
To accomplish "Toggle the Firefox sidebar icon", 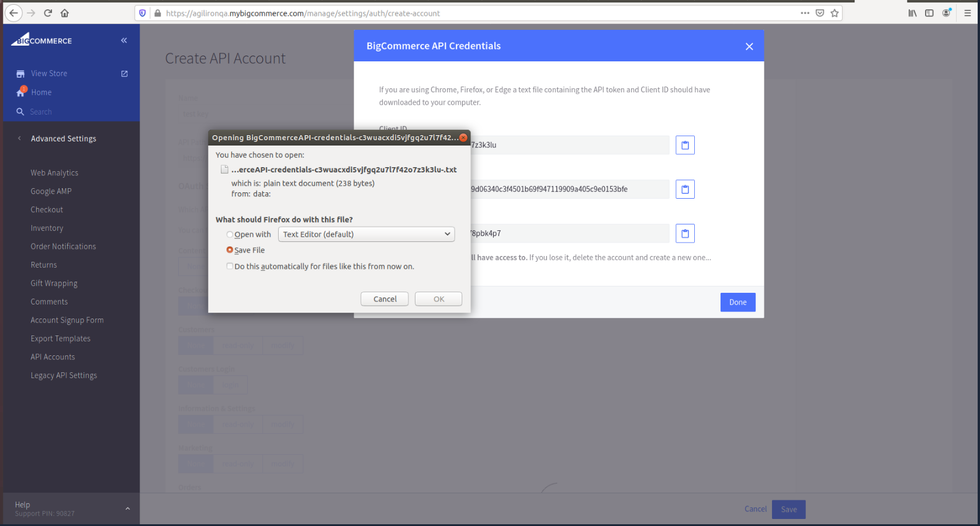I will coord(929,13).
